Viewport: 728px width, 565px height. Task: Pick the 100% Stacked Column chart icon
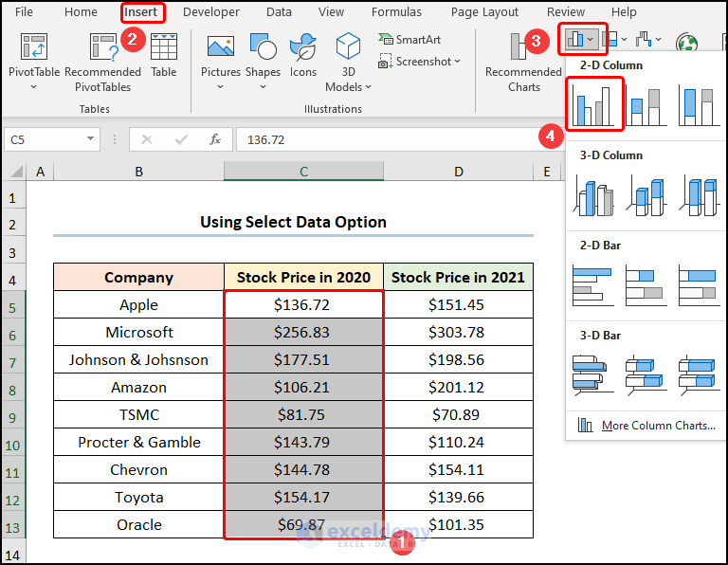699,106
